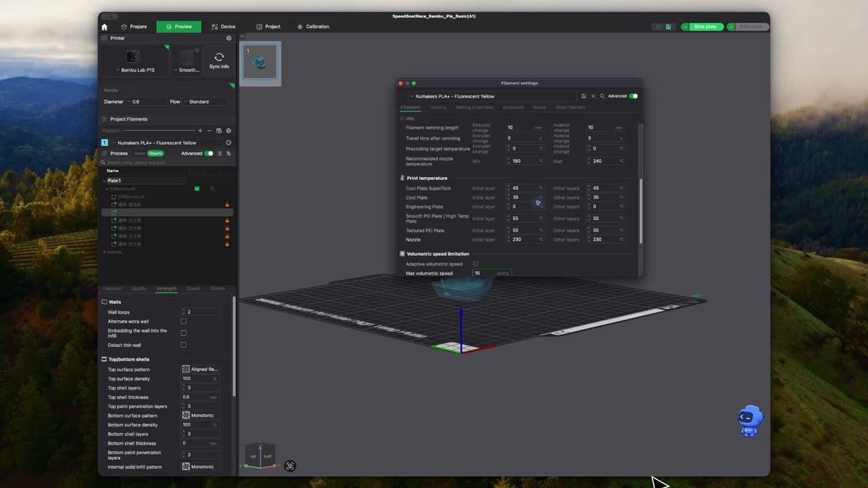Screen dimensions: 868x488
Task: Open the Calibration tab
Action: pyautogui.click(x=313, y=27)
